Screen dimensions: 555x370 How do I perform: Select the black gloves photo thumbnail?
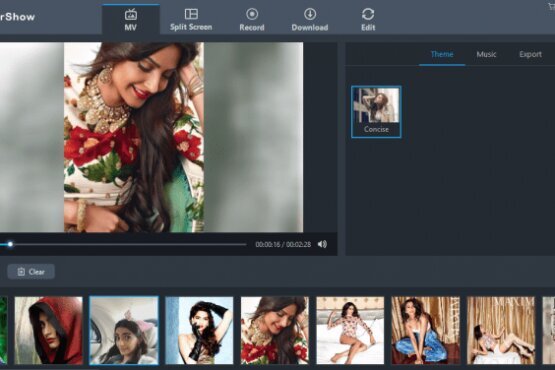199,330
